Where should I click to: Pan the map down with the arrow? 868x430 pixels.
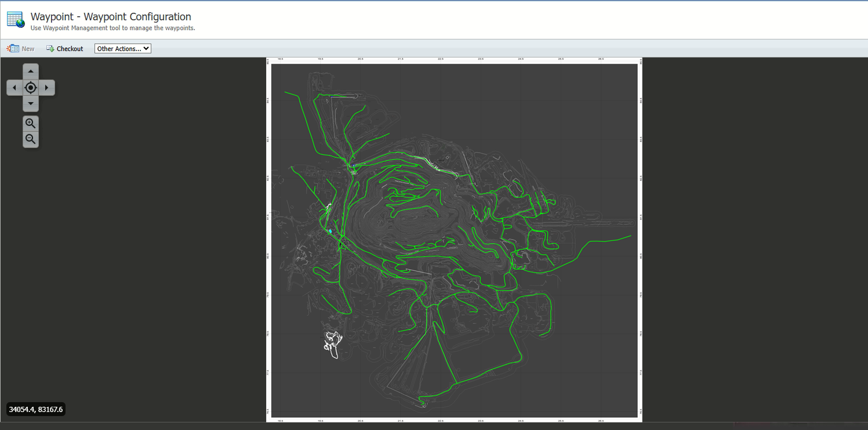(31, 104)
